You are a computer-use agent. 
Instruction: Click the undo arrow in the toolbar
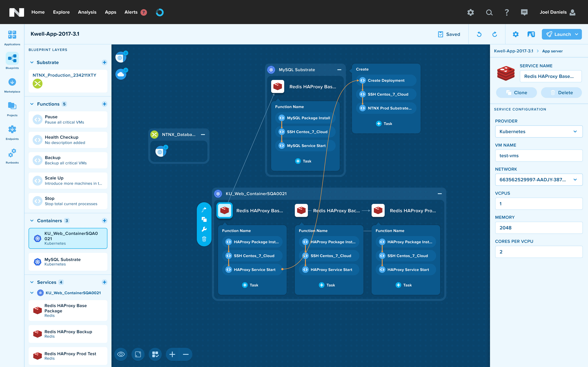pyautogui.click(x=479, y=34)
